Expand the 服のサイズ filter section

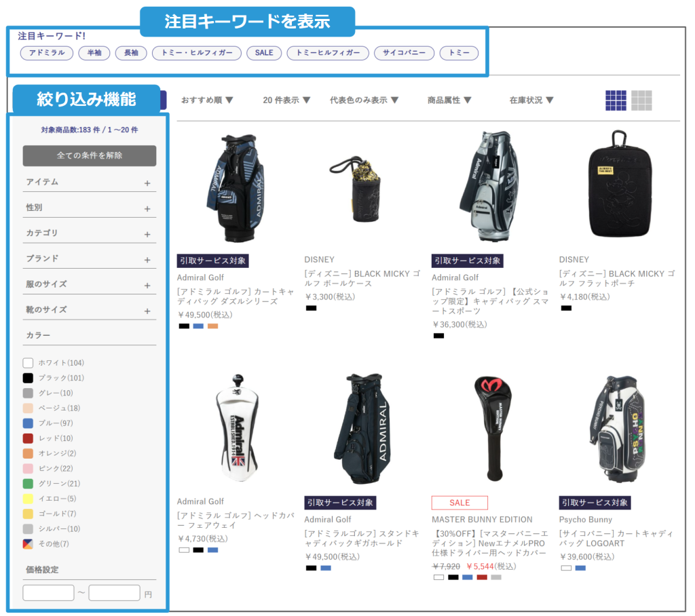tap(90, 285)
